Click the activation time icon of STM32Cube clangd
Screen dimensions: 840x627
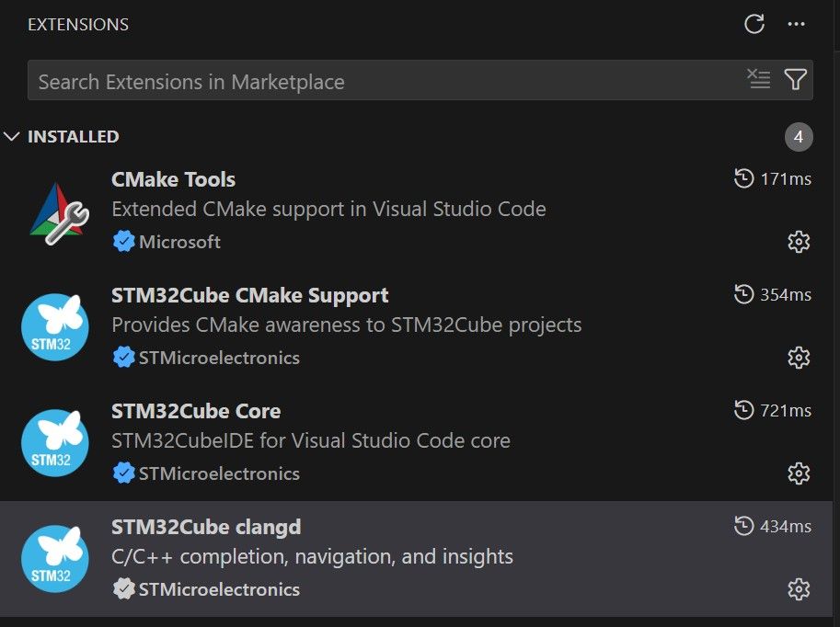pyautogui.click(x=743, y=527)
